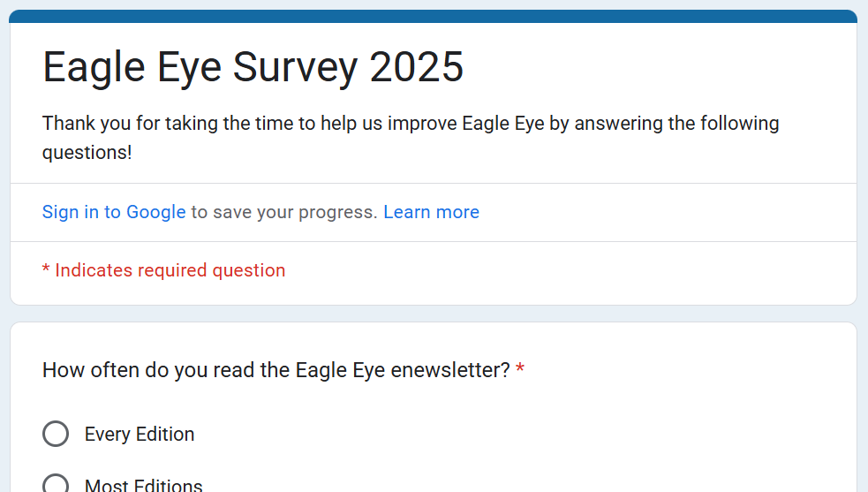The width and height of the screenshot is (868, 492).
Task: Click the Eagle Eye Survey 2025 title
Action: [253, 67]
